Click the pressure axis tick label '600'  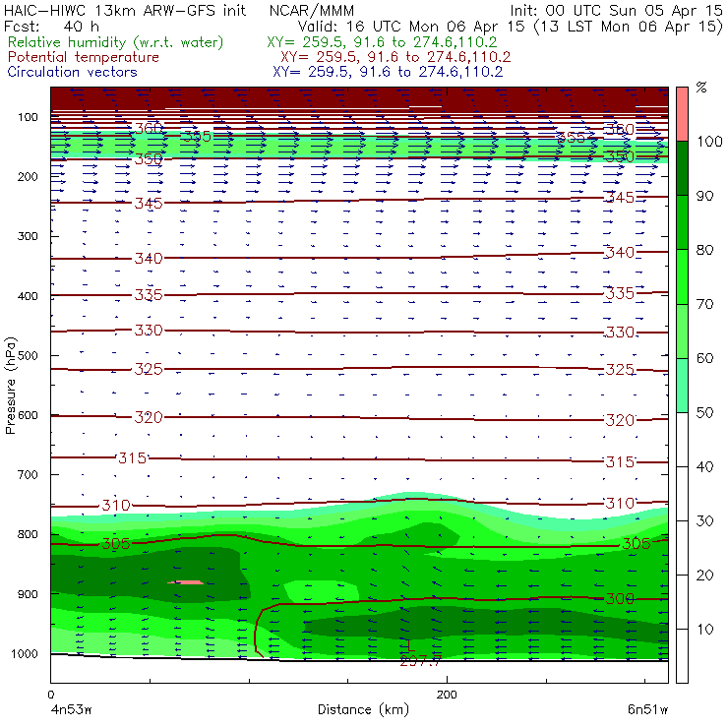(28, 415)
